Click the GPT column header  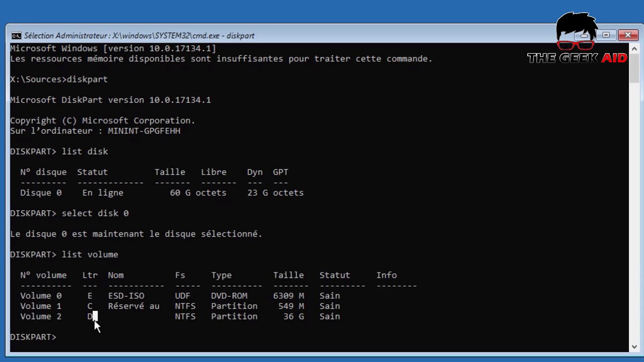[280, 172]
